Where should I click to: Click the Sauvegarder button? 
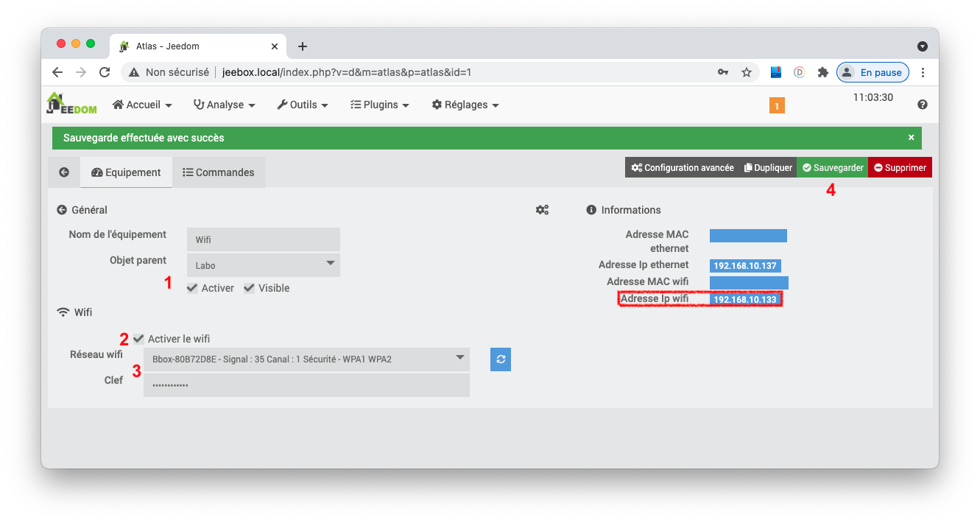[832, 167]
